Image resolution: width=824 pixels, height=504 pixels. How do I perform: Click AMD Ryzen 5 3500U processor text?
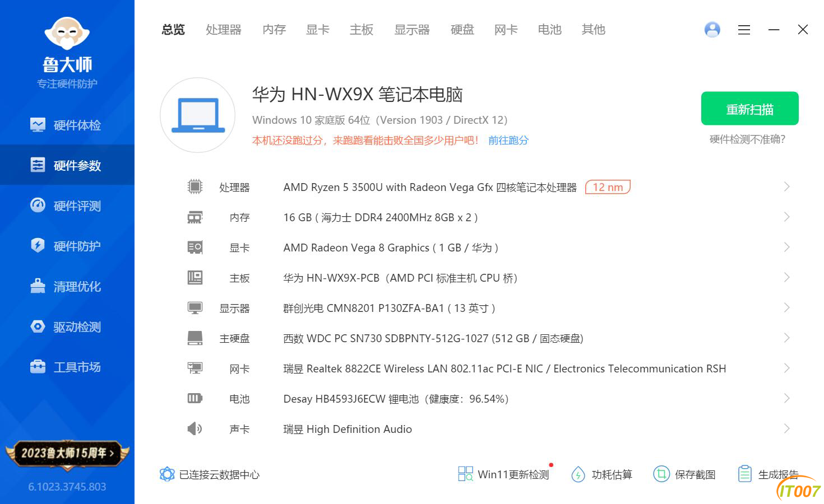coord(430,188)
